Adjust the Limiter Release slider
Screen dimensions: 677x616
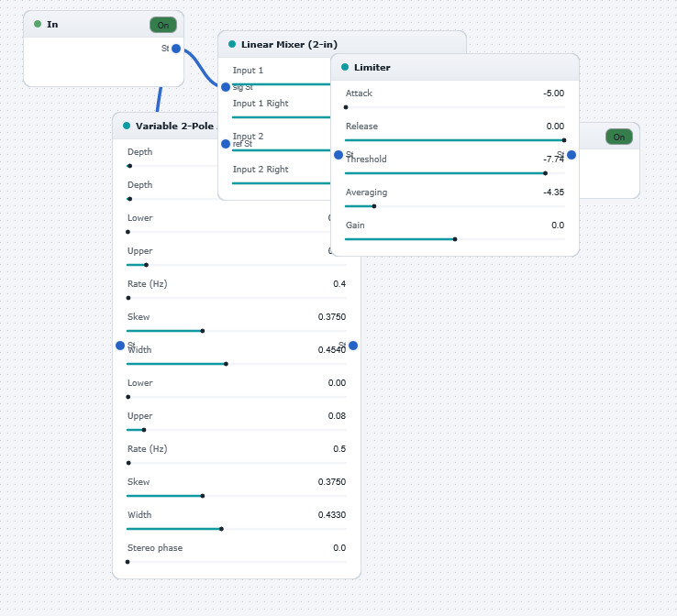[x=455, y=140]
